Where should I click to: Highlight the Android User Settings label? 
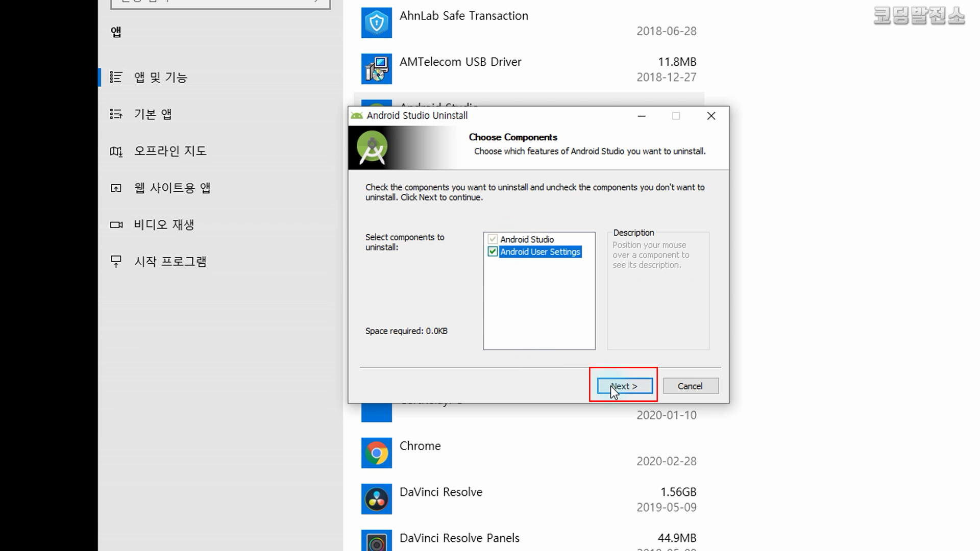(x=540, y=252)
